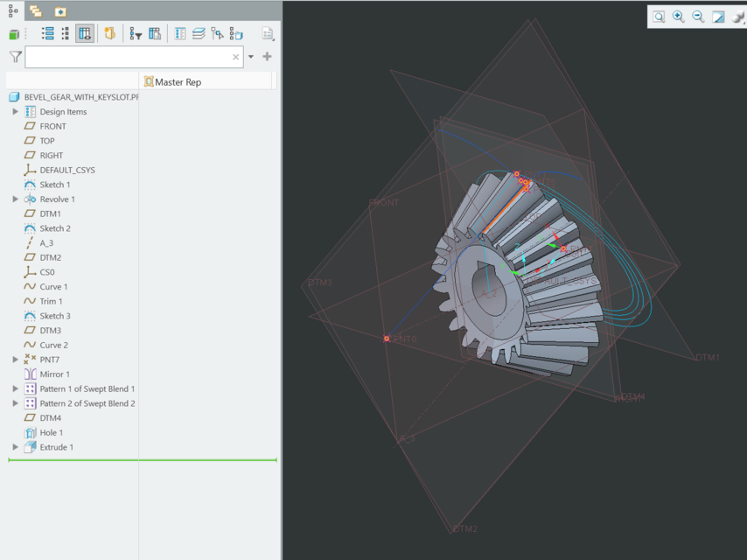The height and width of the screenshot is (560, 747).
Task: Click the Zoom Out magnifier icon
Action: [697, 17]
